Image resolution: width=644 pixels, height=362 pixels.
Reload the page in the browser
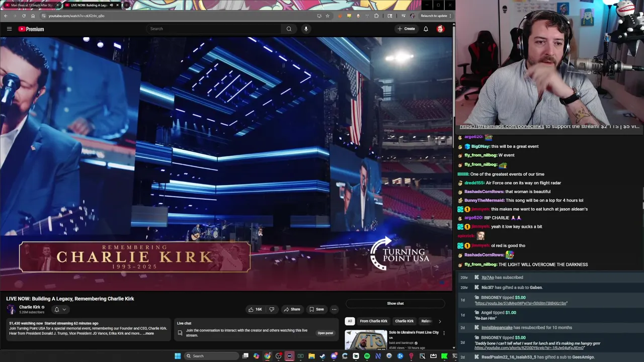[x=24, y=16]
